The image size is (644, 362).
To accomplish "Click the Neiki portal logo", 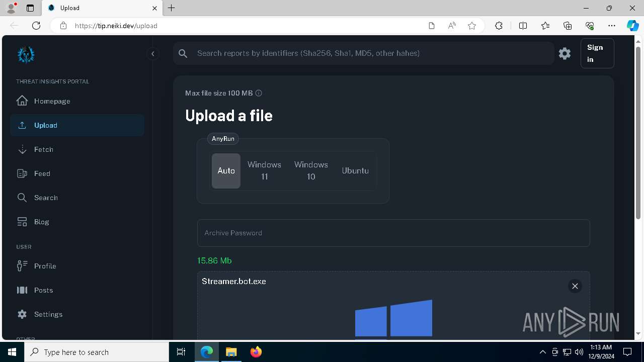I will 26,55.
